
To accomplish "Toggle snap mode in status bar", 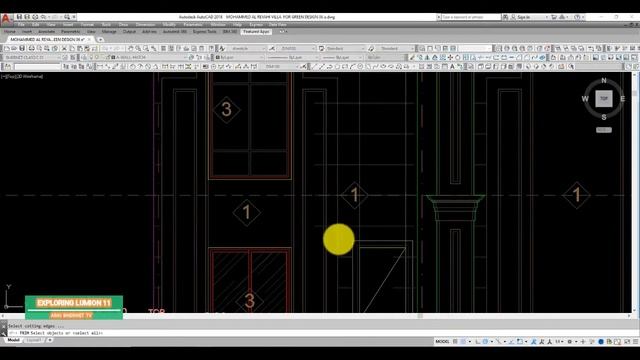I will click(x=463, y=342).
